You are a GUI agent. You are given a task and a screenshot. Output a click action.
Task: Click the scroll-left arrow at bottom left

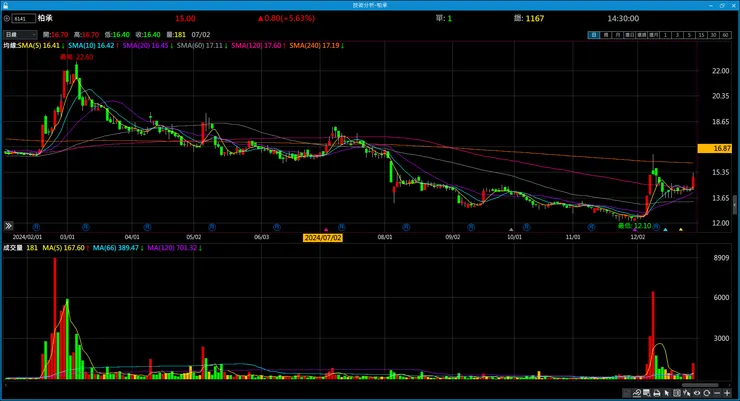[x=6, y=385]
